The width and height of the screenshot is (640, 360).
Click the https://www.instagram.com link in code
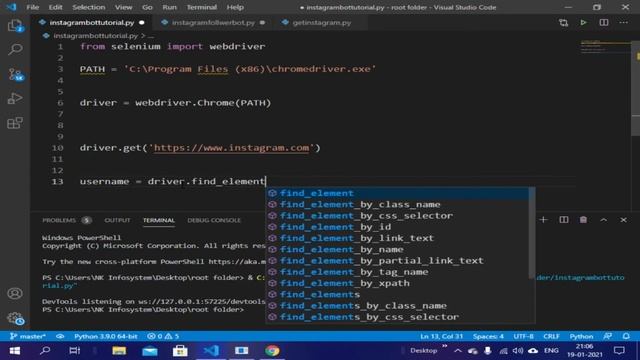pos(231,148)
